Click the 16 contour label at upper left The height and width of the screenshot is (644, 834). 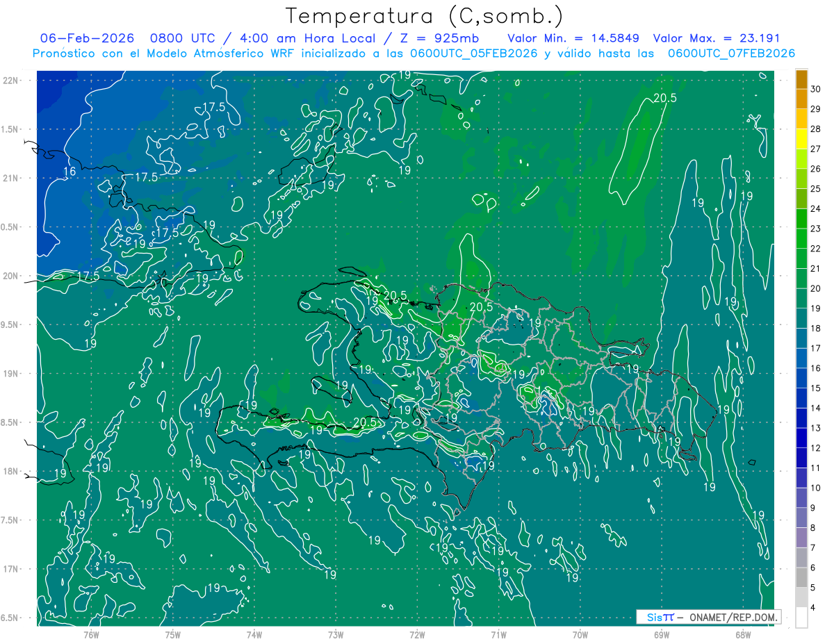69,172
